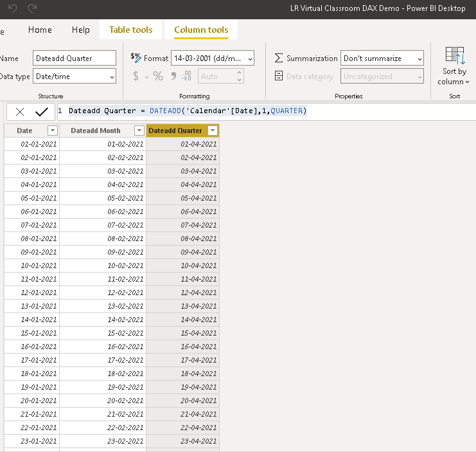Click the decimal places icon
Image resolution: width=476 pixels, height=452 pixels.
[x=186, y=76]
